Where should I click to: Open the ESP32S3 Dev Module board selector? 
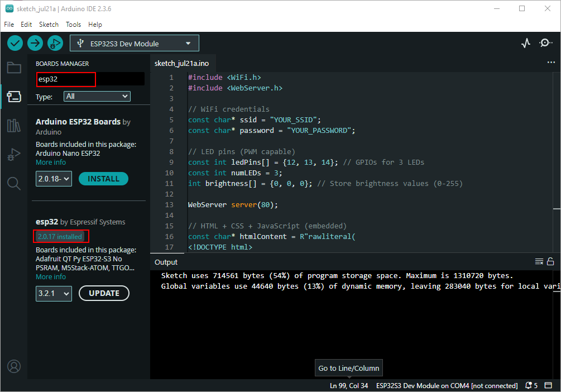[x=135, y=44]
